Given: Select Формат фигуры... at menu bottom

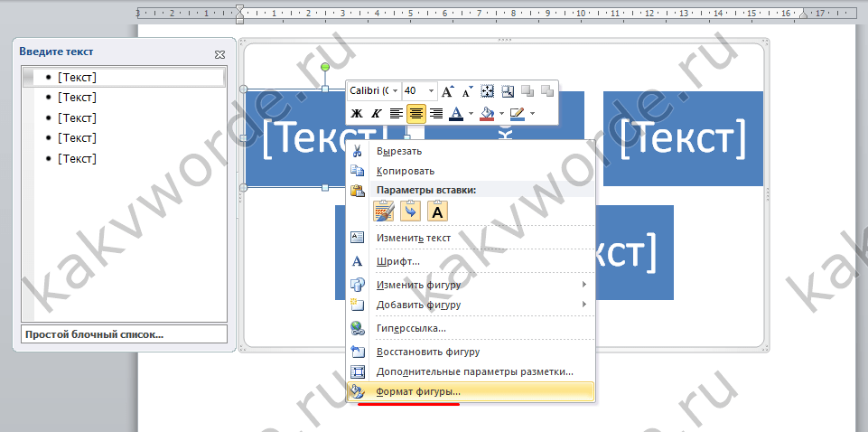Looking at the screenshot, I should pyautogui.click(x=471, y=391).
